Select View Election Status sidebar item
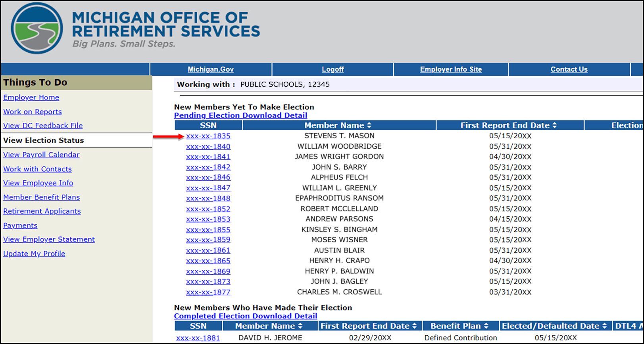 [44, 140]
